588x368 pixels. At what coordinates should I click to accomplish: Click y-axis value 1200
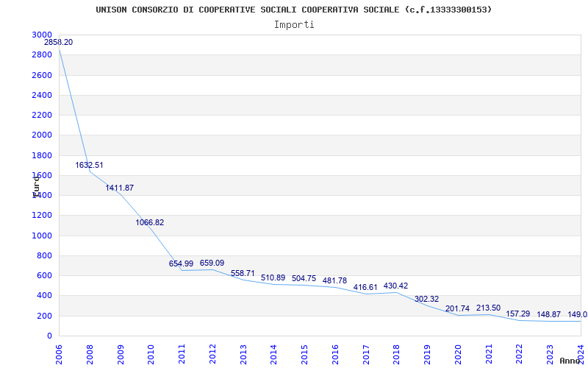pos(42,216)
